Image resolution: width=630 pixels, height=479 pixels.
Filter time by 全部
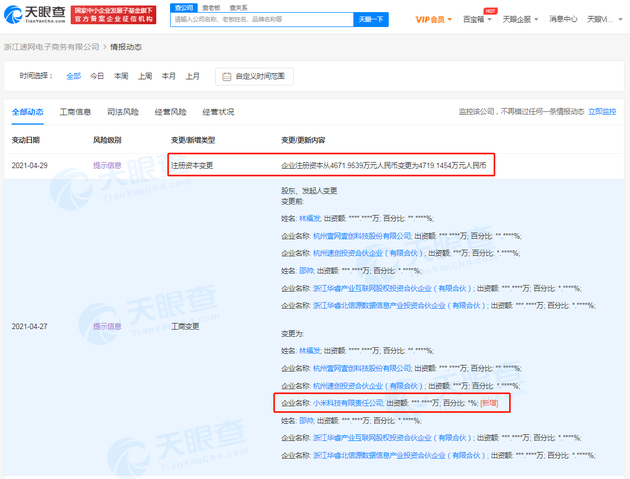click(x=74, y=76)
